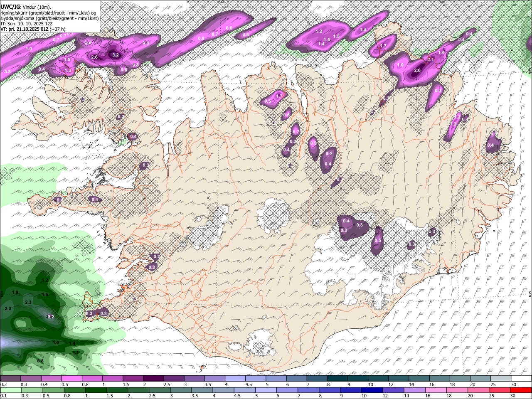532x399 pixels.
Task: Select the bright red swatch ending the lower legend
Action: point(521,390)
